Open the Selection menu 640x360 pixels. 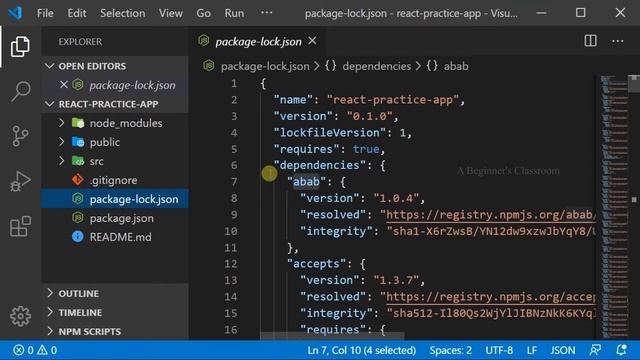122,13
